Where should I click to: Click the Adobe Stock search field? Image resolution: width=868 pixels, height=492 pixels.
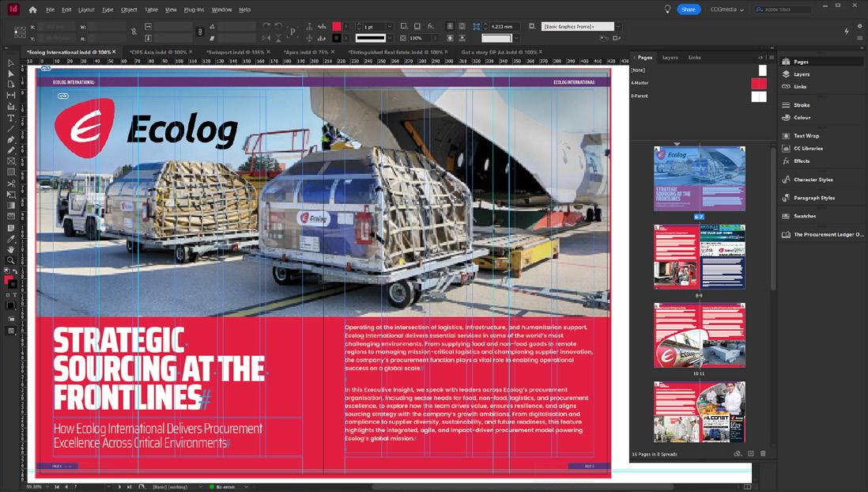[783, 9]
